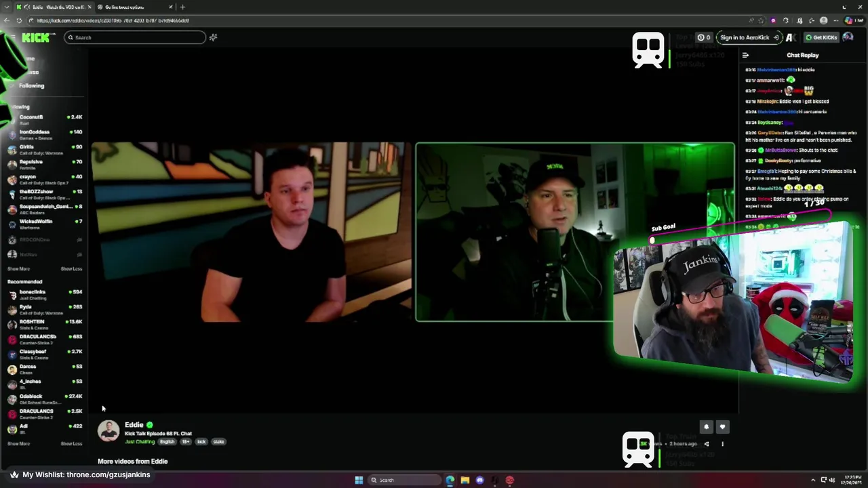
Task: Expand recommended list with Show More
Action: pos(18,444)
